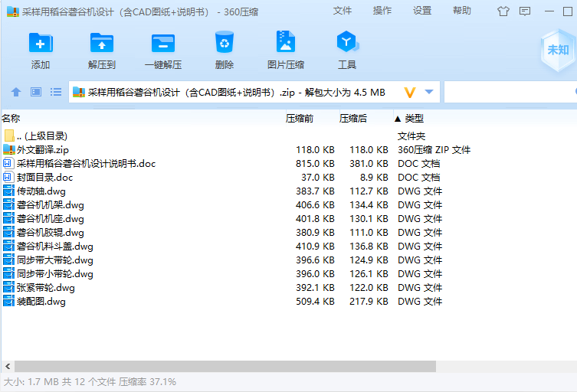Minimize the 360压缩 window

pos(549,11)
